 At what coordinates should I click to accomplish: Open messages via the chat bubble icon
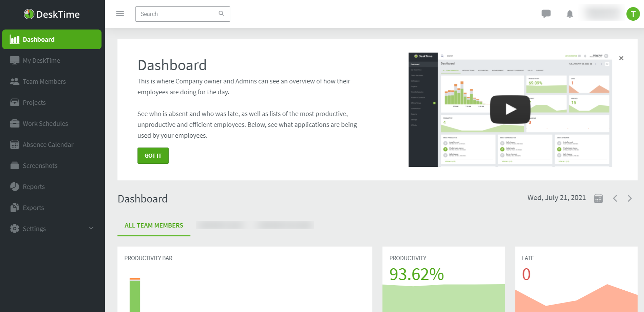pyautogui.click(x=546, y=14)
